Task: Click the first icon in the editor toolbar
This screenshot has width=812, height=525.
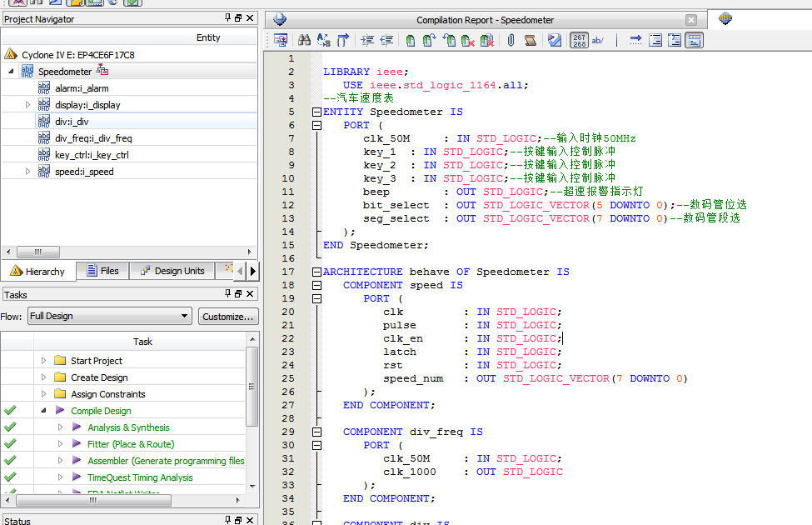Action: (x=280, y=40)
